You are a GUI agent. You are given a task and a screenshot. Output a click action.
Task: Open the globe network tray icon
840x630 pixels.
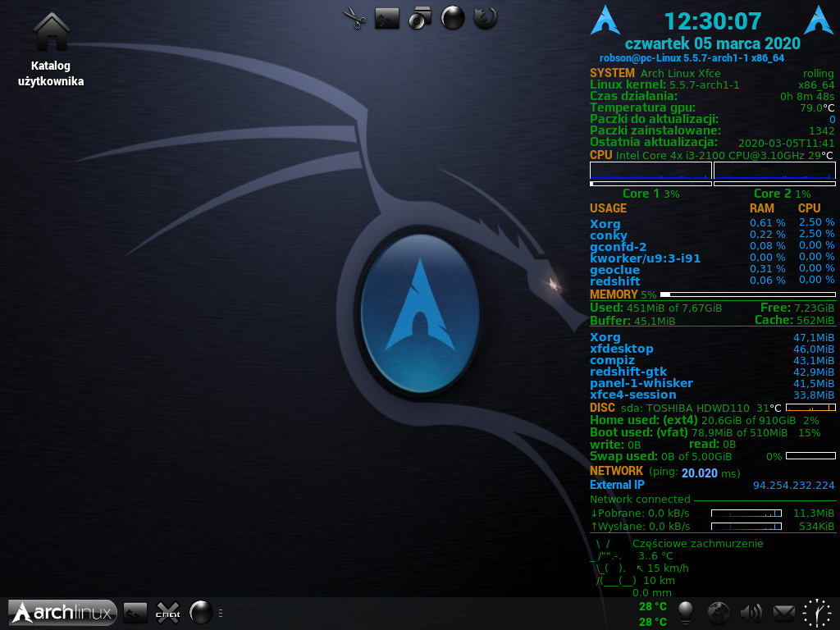(x=719, y=614)
